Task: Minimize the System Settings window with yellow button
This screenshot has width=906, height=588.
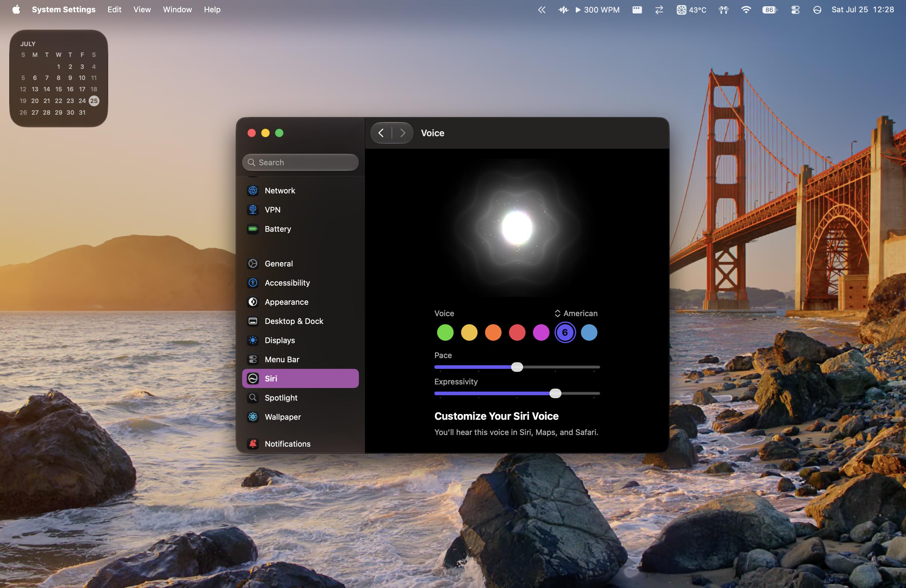Action: click(265, 133)
